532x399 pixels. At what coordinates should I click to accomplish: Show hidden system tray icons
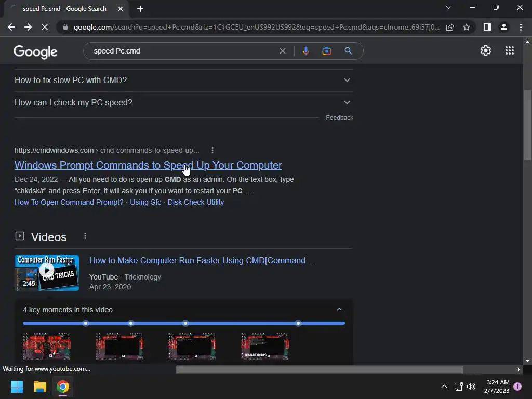(444, 387)
